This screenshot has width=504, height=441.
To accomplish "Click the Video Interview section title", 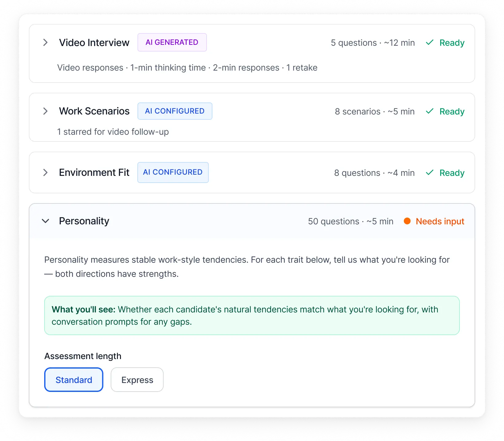I will click(94, 42).
